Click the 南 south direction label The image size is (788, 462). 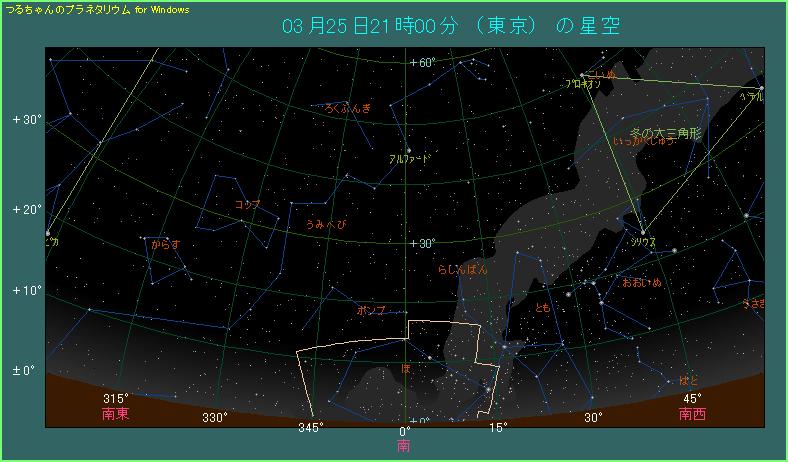404,445
